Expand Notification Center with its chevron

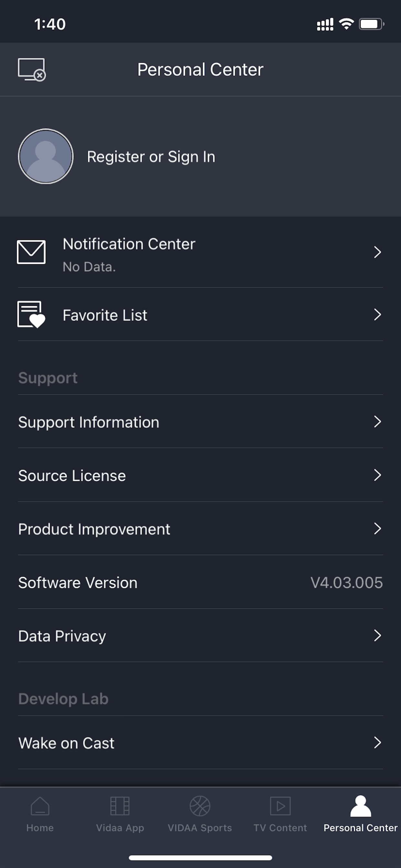(x=377, y=252)
